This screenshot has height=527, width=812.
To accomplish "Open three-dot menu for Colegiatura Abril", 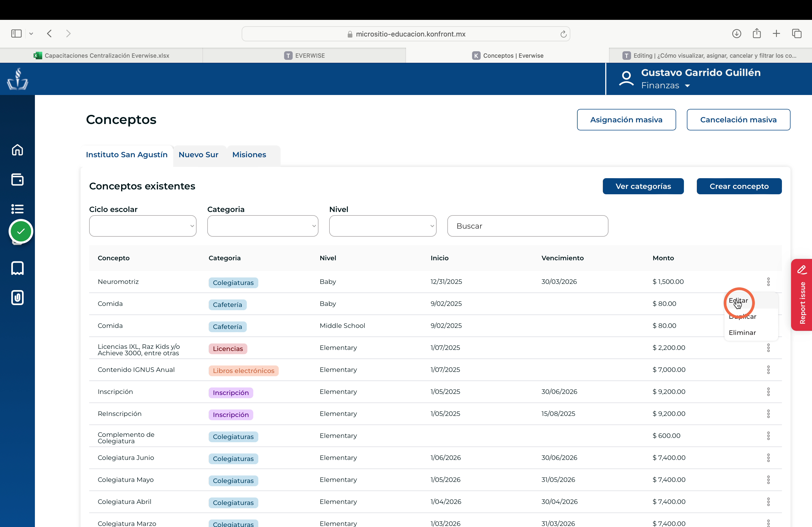I will point(768,502).
